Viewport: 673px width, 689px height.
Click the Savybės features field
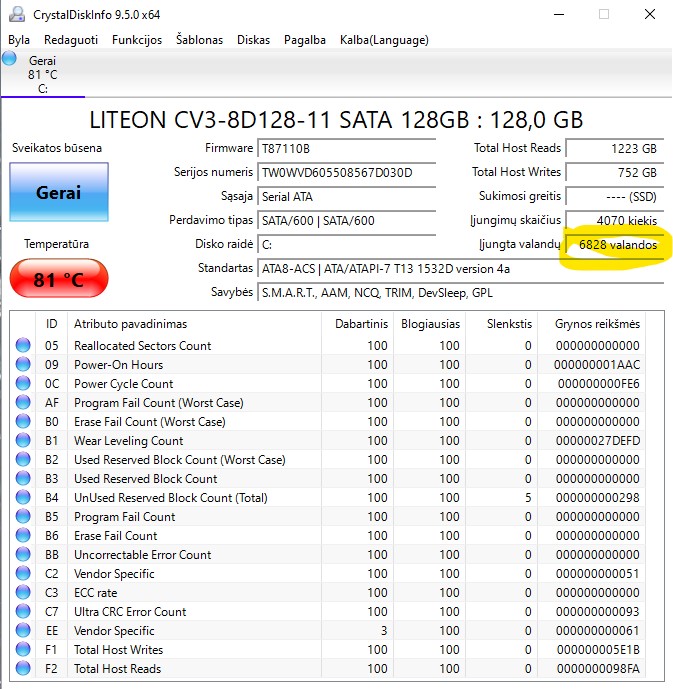pos(460,292)
